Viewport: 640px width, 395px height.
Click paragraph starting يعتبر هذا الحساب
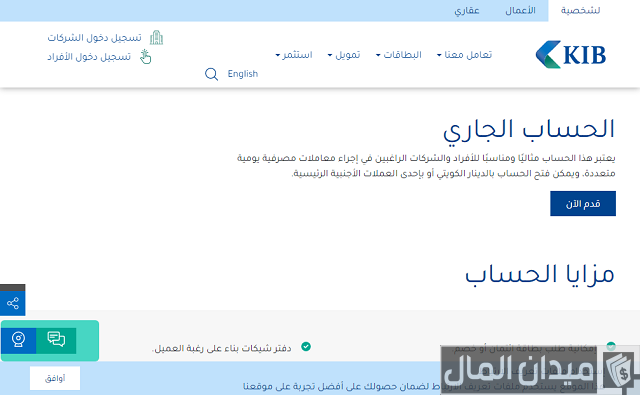pos(426,166)
